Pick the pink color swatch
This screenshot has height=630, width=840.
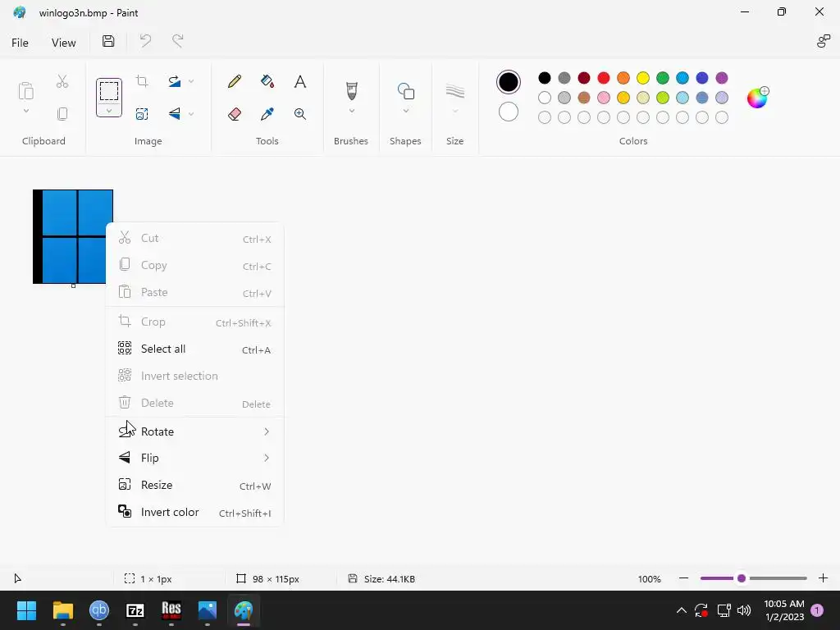coord(603,98)
